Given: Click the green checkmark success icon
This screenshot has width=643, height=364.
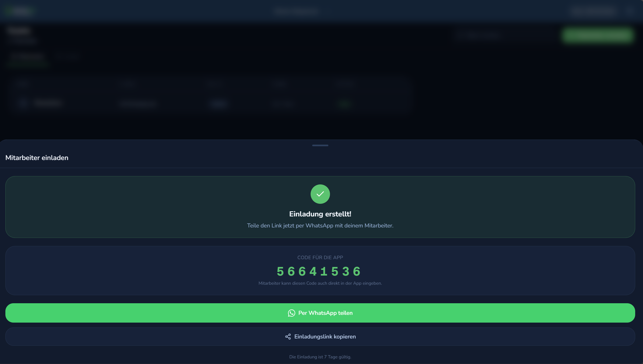Looking at the screenshot, I should click(x=320, y=194).
